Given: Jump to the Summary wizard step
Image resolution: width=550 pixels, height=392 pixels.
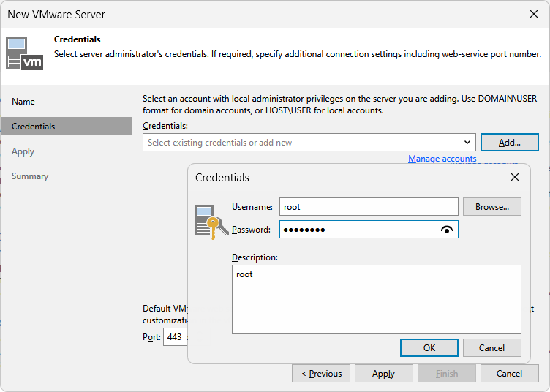Looking at the screenshot, I should [x=30, y=176].
